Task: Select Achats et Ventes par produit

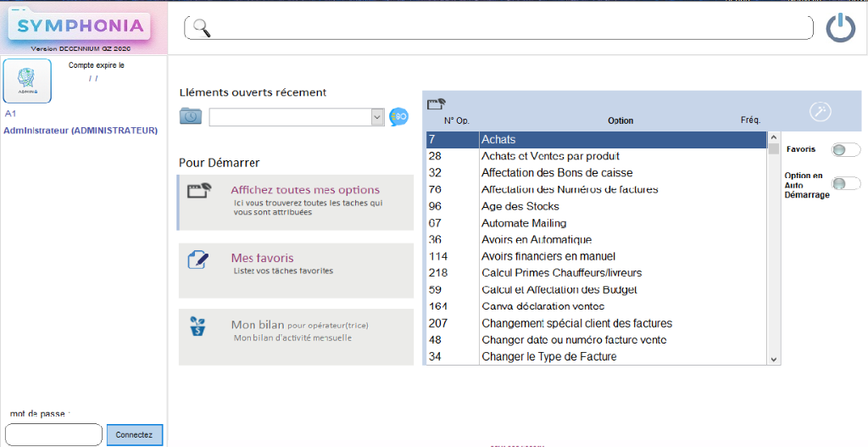Action: [x=550, y=156]
